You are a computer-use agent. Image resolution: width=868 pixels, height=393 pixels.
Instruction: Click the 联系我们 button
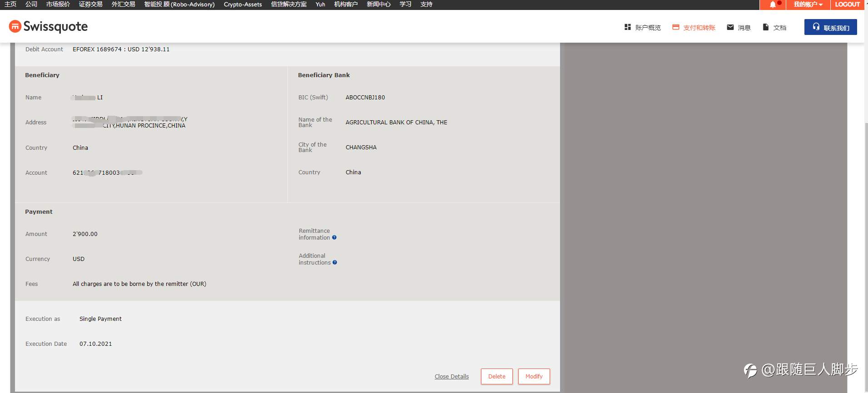[x=830, y=27]
